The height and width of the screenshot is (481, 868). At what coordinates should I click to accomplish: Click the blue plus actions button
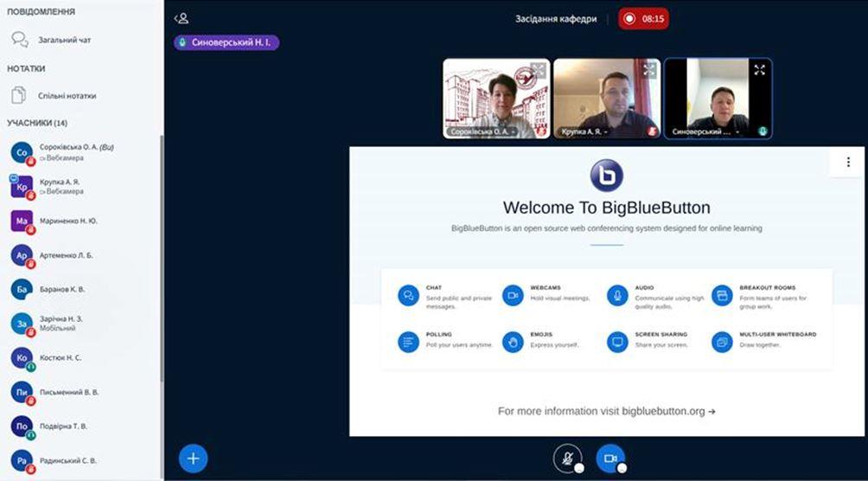point(193,459)
